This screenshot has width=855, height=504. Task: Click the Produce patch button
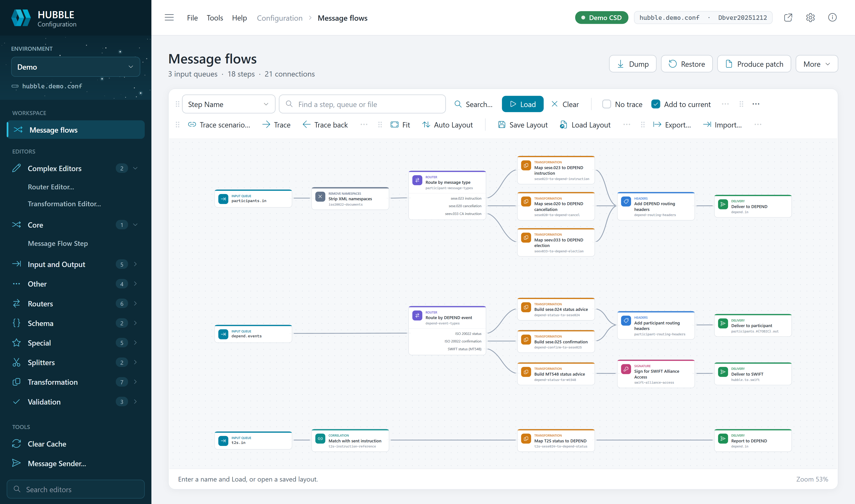(754, 64)
